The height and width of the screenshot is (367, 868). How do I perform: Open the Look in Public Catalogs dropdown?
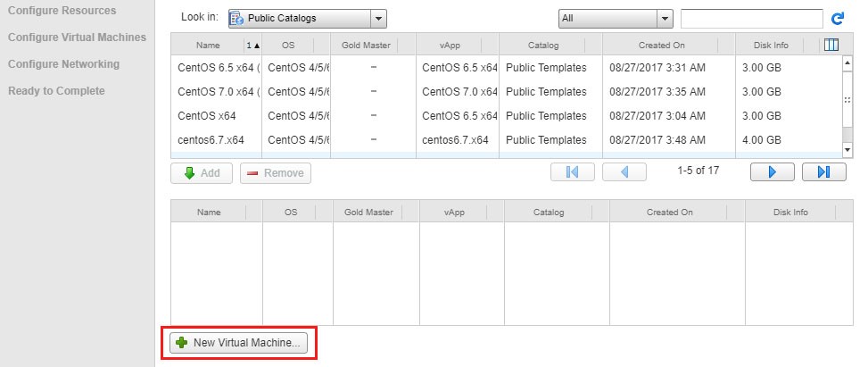coord(378,18)
